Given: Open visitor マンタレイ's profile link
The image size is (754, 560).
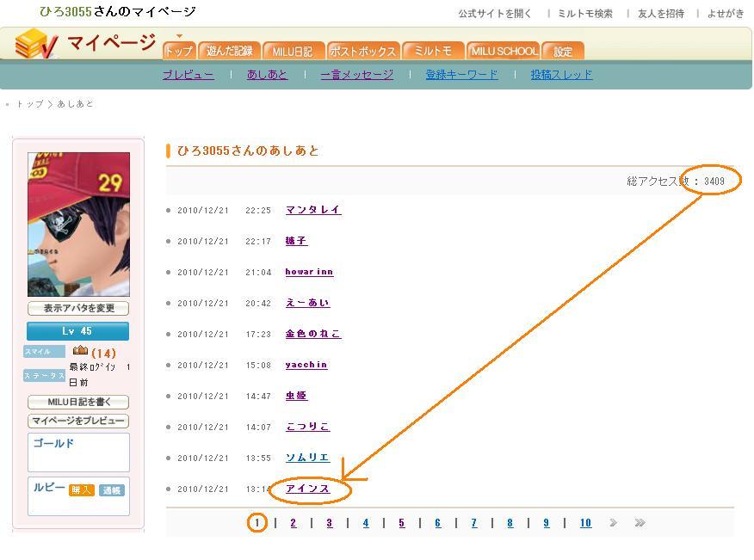Looking at the screenshot, I should [x=313, y=210].
